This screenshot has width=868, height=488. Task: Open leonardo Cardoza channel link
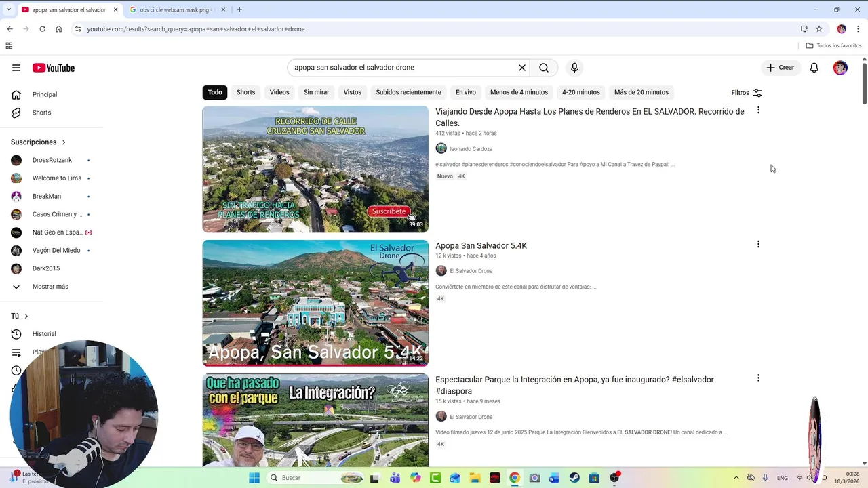click(471, 149)
